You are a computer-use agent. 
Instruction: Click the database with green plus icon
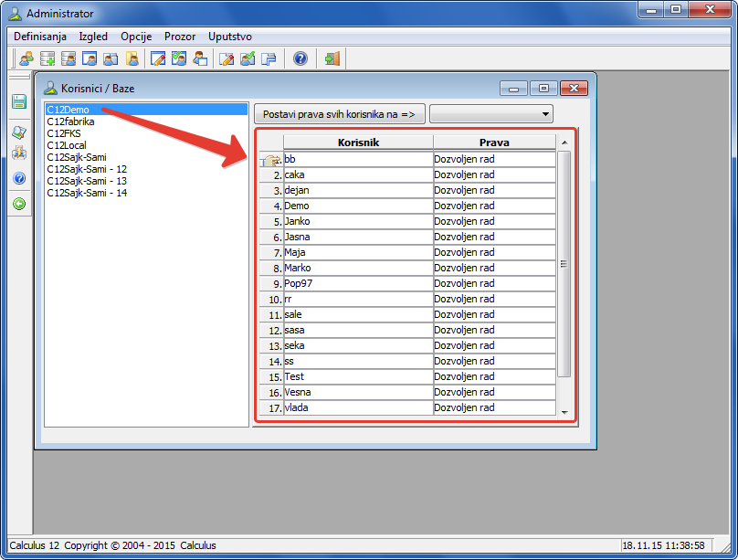click(47, 58)
